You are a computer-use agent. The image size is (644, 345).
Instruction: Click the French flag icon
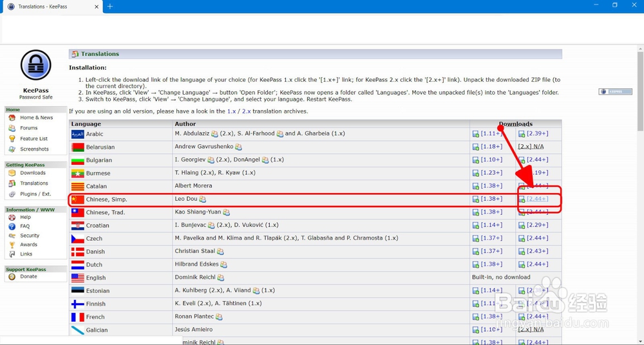(x=78, y=317)
